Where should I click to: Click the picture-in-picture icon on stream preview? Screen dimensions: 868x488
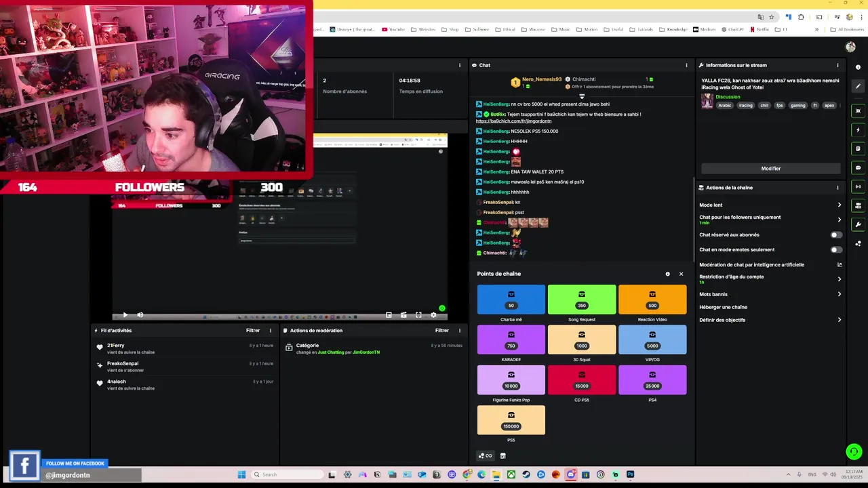(x=389, y=315)
